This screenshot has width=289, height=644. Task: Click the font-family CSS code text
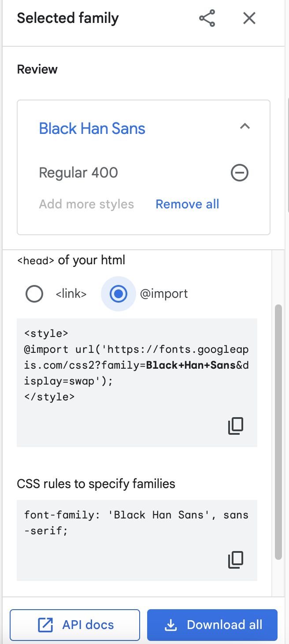pyautogui.click(x=137, y=523)
